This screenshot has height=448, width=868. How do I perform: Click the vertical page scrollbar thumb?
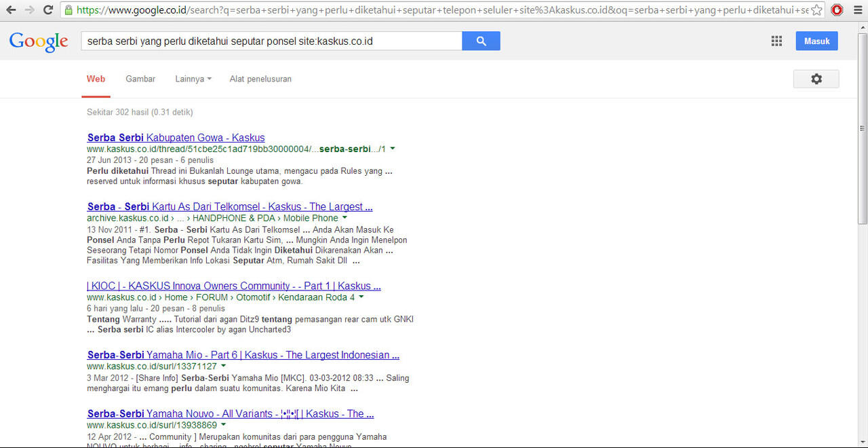(x=863, y=128)
